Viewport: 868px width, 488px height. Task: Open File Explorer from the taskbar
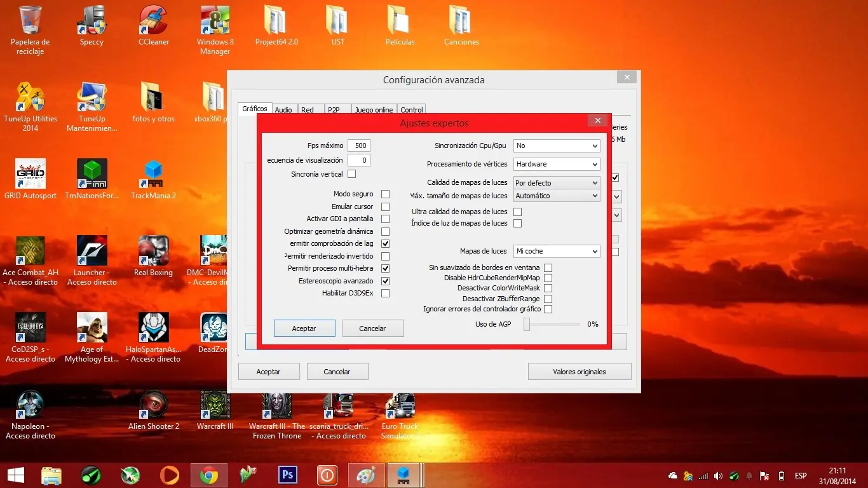pyautogui.click(x=51, y=475)
